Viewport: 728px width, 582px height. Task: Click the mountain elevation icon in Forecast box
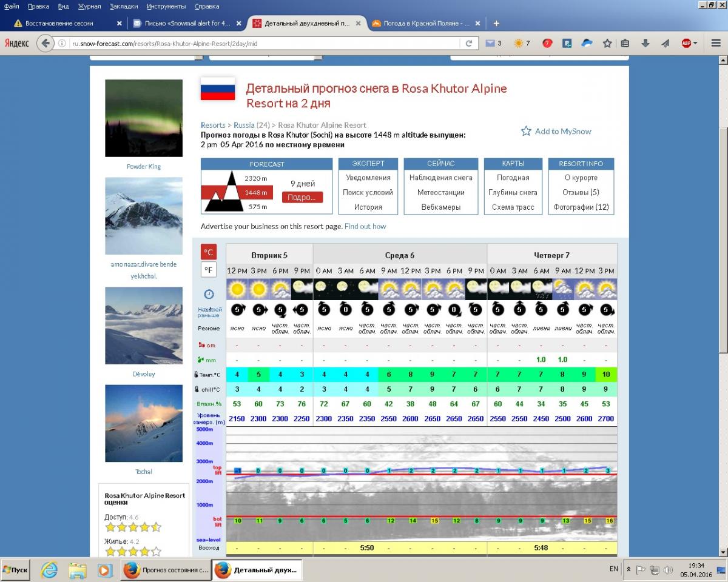(223, 192)
